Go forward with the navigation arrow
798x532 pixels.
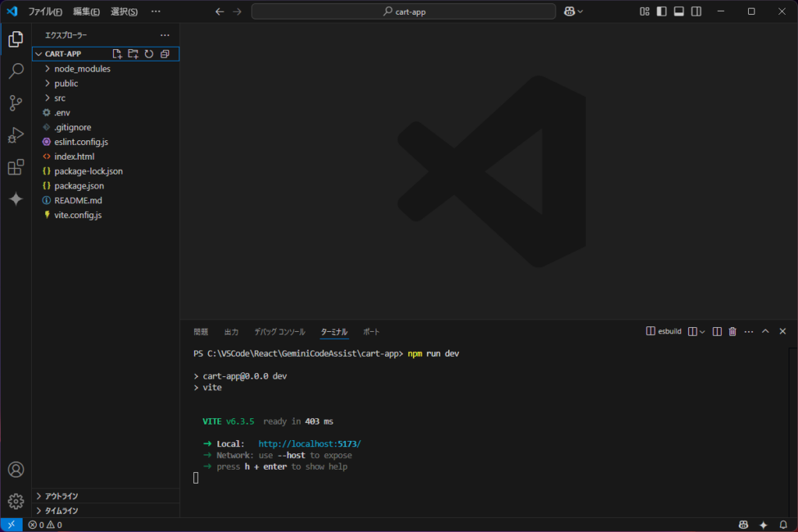[x=237, y=11]
